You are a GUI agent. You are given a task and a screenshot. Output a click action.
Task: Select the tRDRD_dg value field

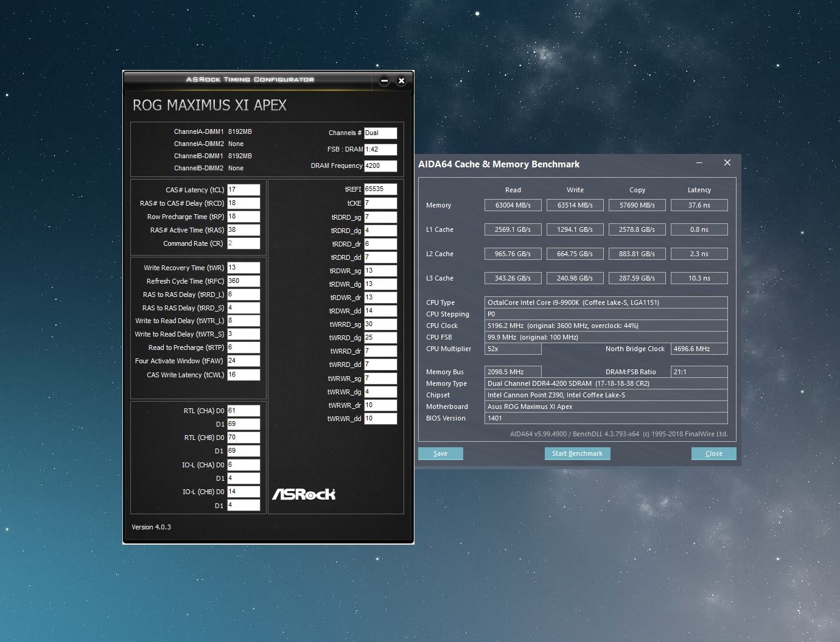[x=380, y=231]
